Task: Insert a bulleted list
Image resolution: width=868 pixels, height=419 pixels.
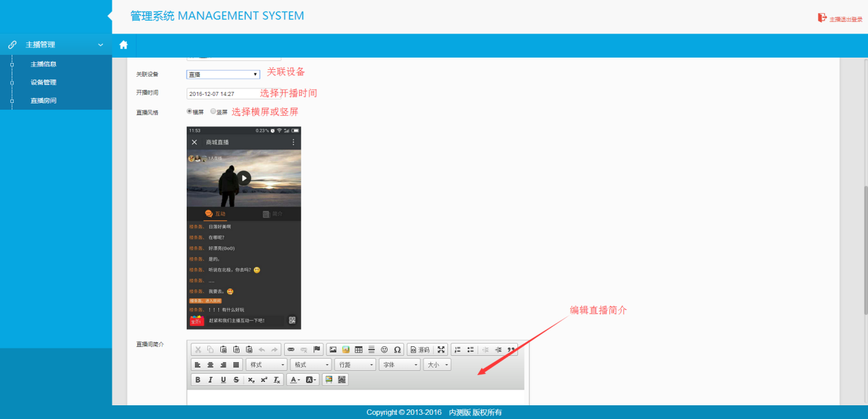Action: [x=471, y=350]
